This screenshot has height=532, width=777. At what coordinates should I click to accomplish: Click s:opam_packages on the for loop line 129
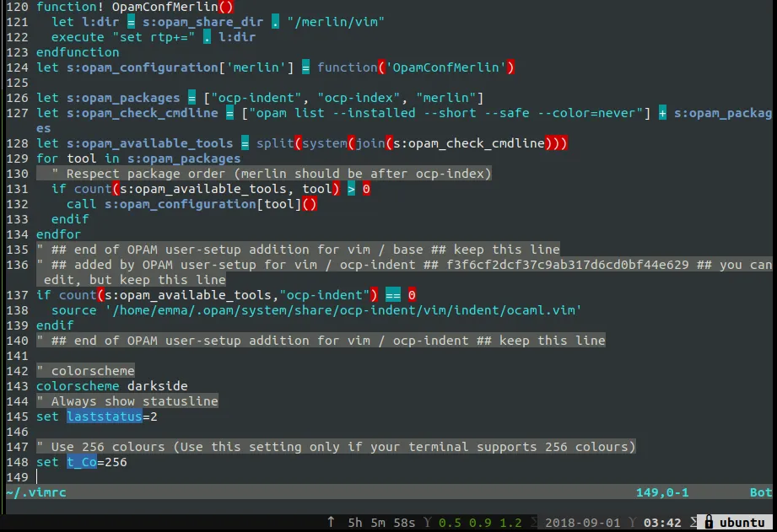click(184, 159)
